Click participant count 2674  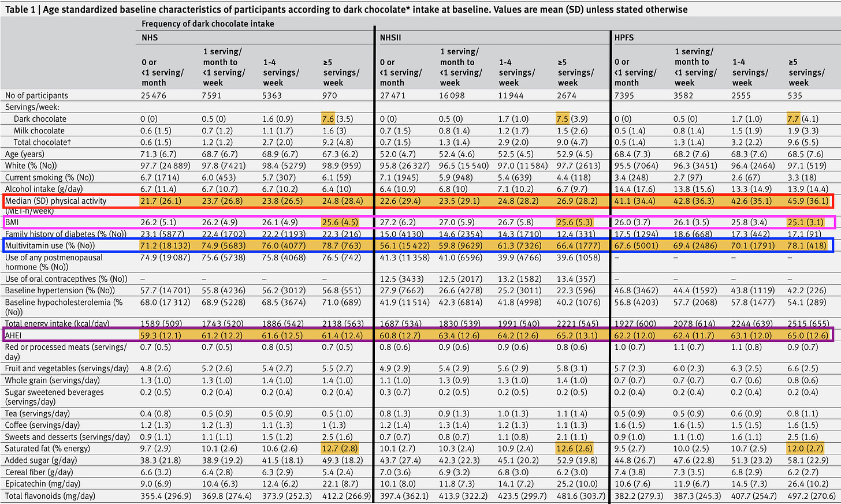pyautogui.click(x=567, y=95)
